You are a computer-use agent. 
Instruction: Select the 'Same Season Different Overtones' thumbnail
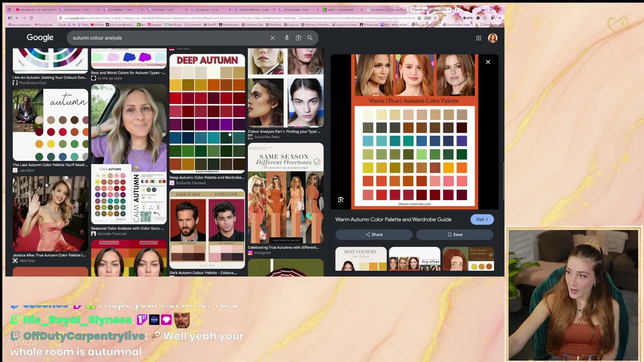point(286,193)
